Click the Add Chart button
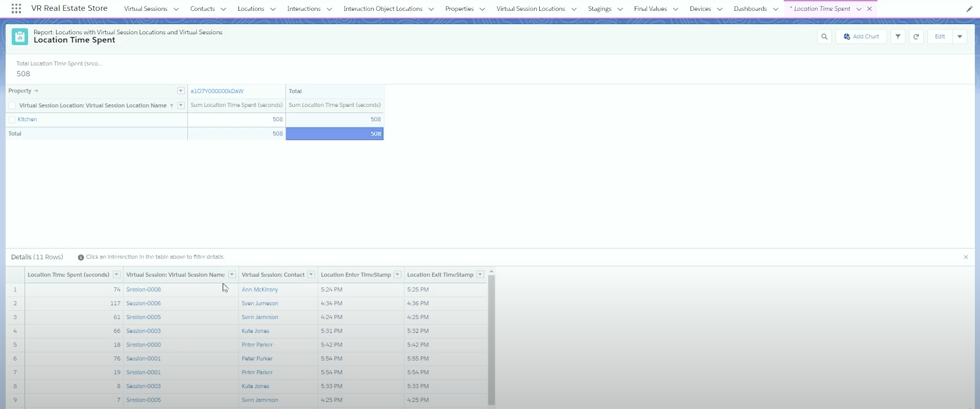The image size is (980, 409). click(x=861, y=37)
